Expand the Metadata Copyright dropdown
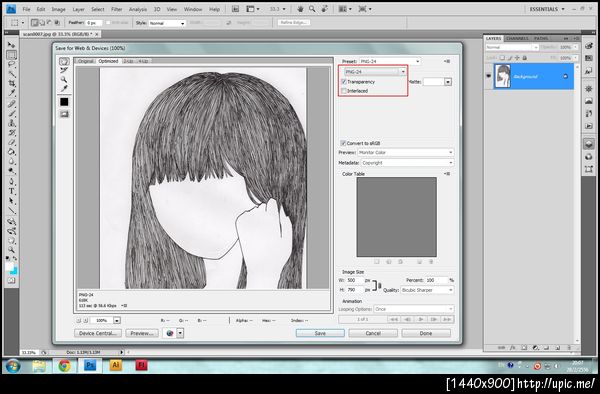This screenshot has height=394, width=600. pyautogui.click(x=402, y=163)
